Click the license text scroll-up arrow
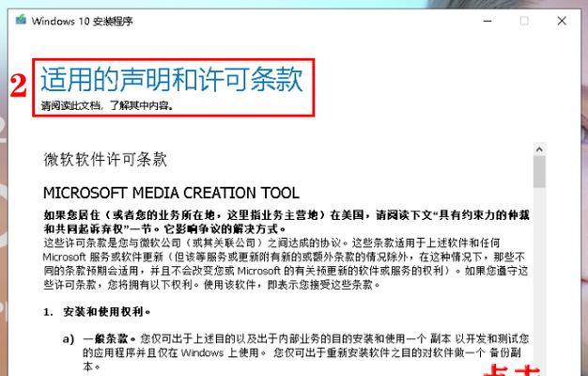 click(x=539, y=149)
